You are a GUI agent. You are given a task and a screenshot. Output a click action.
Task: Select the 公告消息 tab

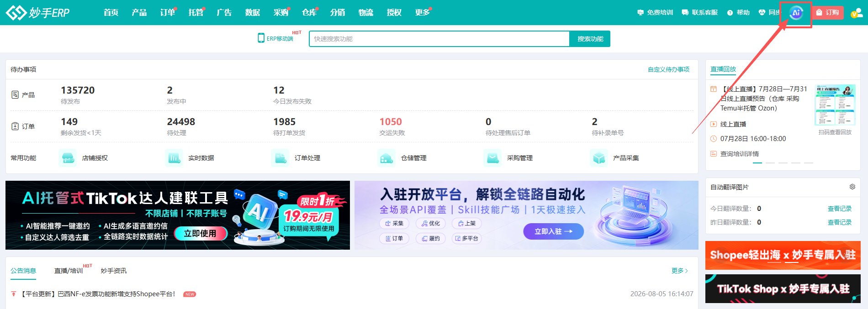point(23,271)
